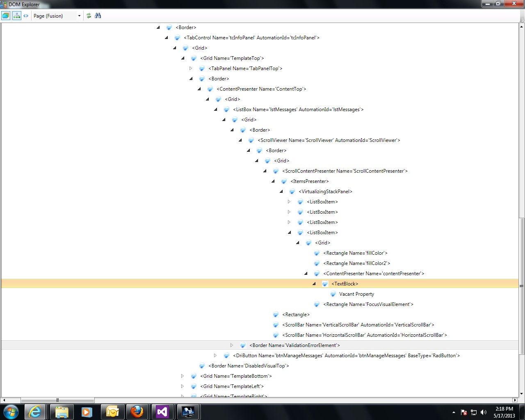Select the Rectangle Name='fillColor2' item
The width and height of the screenshot is (525, 420).
356,263
